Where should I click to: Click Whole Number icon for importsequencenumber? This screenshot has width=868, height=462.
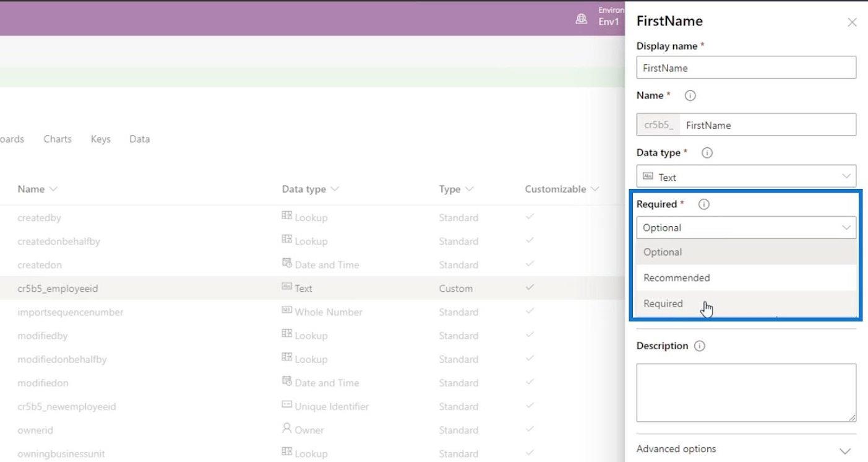point(286,310)
